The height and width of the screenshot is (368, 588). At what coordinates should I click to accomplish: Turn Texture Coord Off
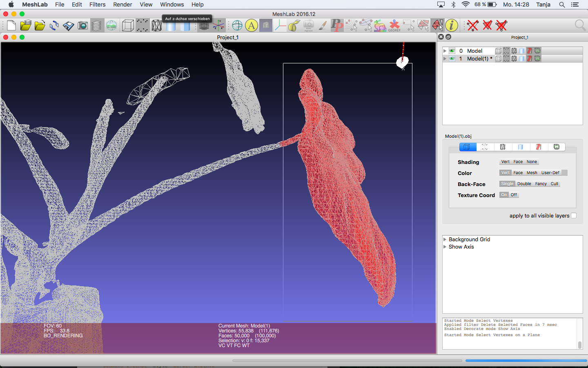(514, 195)
